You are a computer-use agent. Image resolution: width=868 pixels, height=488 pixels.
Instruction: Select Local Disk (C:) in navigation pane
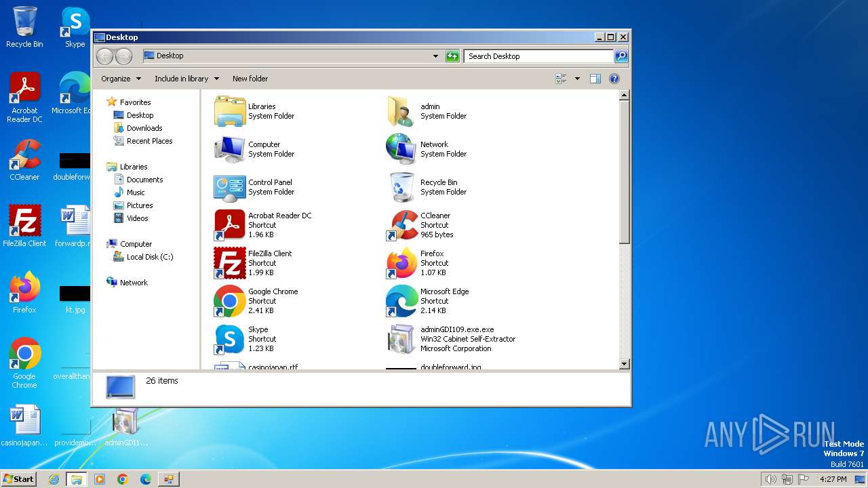click(x=149, y=257)
